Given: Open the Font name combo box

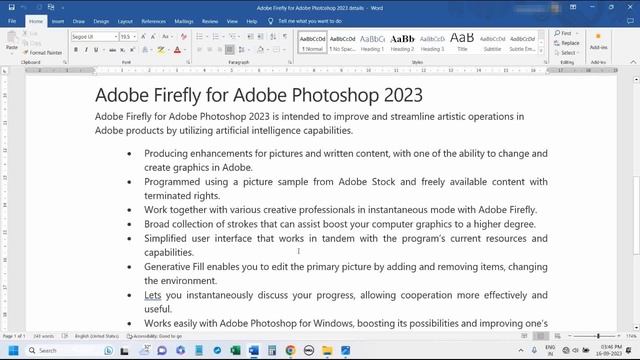Looking at the screenshot, I should click(95, 37).
